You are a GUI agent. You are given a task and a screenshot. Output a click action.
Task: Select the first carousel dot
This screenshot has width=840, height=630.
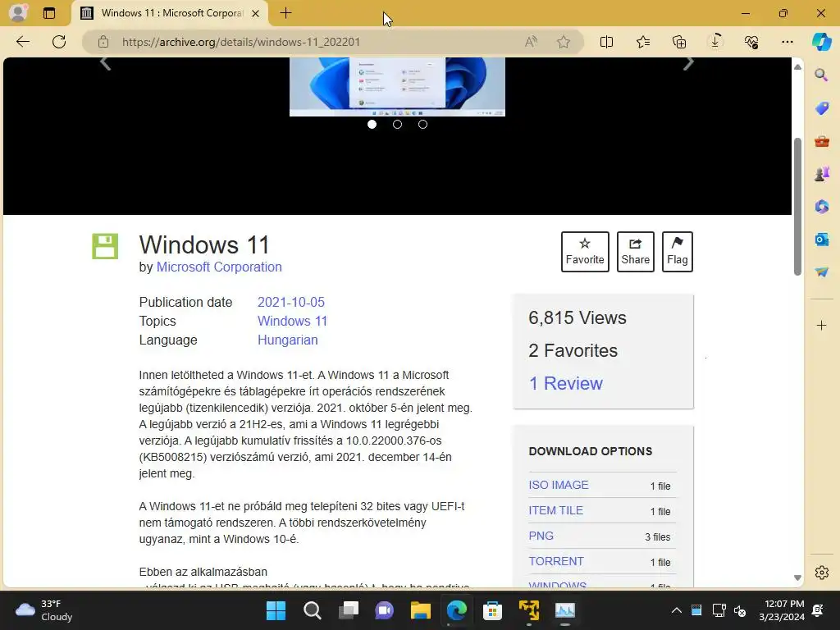pos(372,125)
